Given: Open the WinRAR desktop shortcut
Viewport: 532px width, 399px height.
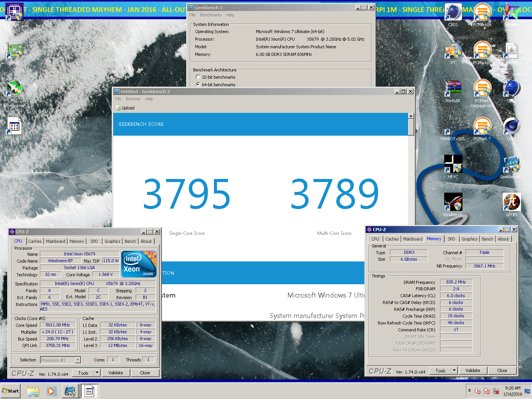Looking at the screenshot, I should [453, 90].
